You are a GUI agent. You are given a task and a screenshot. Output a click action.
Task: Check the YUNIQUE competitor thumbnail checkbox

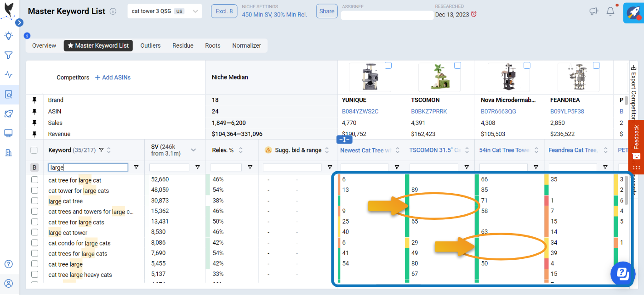(388, 65)
